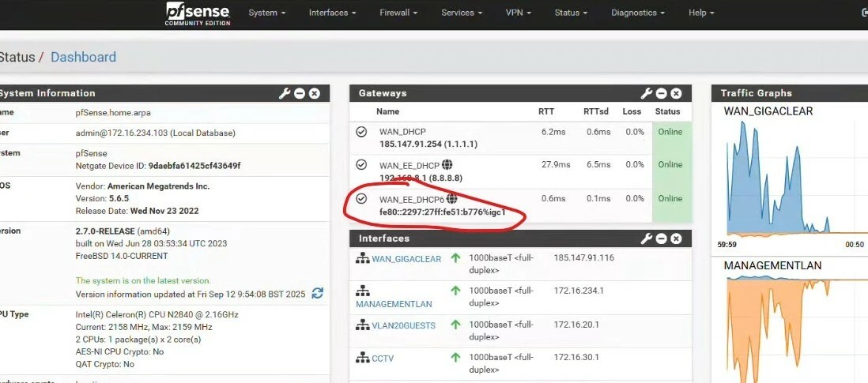Select the 27.9ms RTT value

[x=554, y=165]
